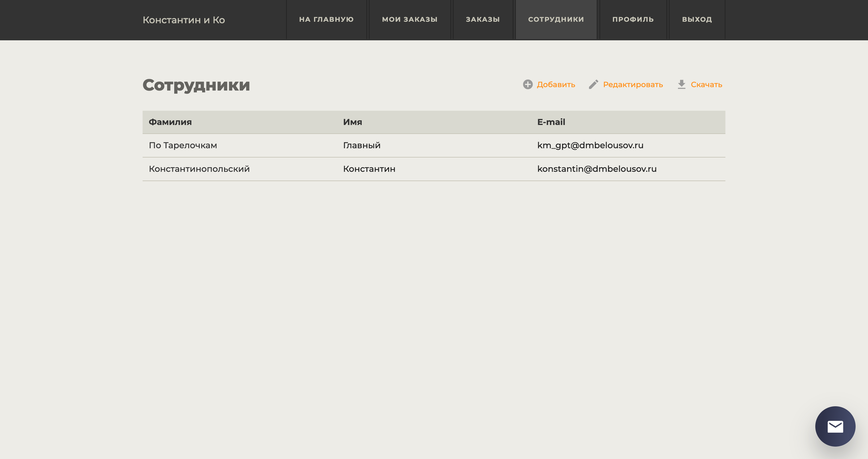Click the Добавить link
This screenshot has height=459, width=868.
point(556,85)
